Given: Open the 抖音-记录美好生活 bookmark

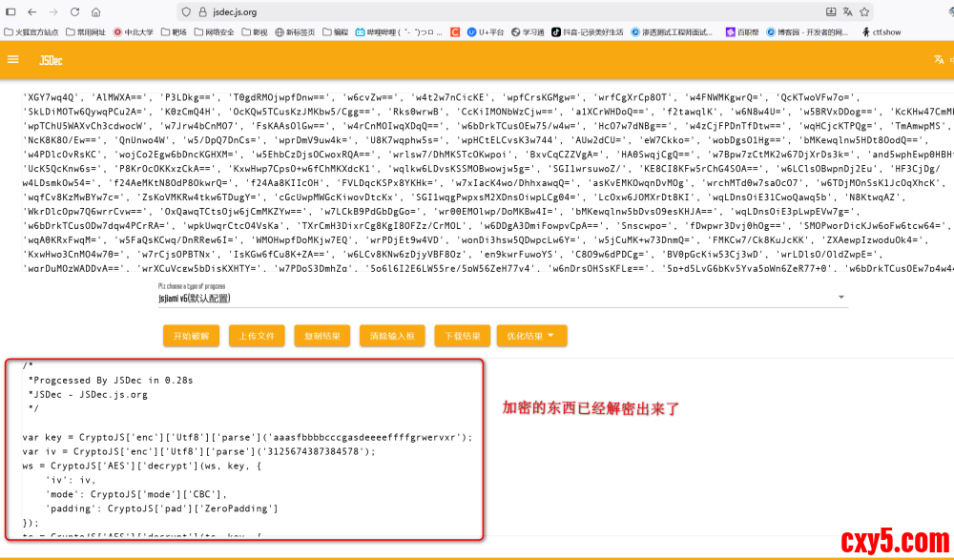Looking at the screenshot, I should click(x=588, y=32).
